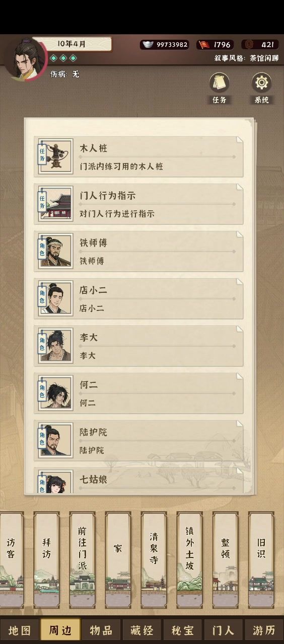
Task: Choose the 何二 character entry
Action: pos(138,393)
